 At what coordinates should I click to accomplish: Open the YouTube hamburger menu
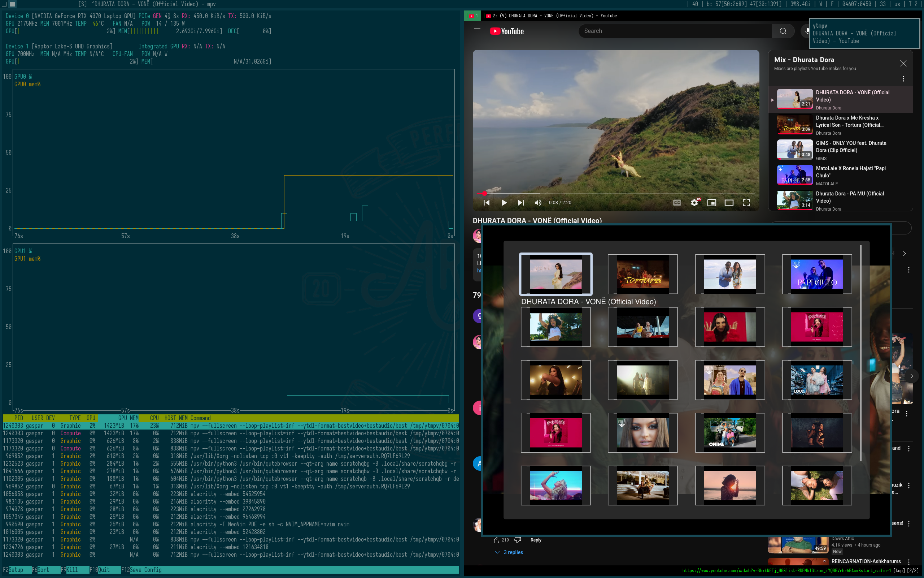click(x=477, y=31)
